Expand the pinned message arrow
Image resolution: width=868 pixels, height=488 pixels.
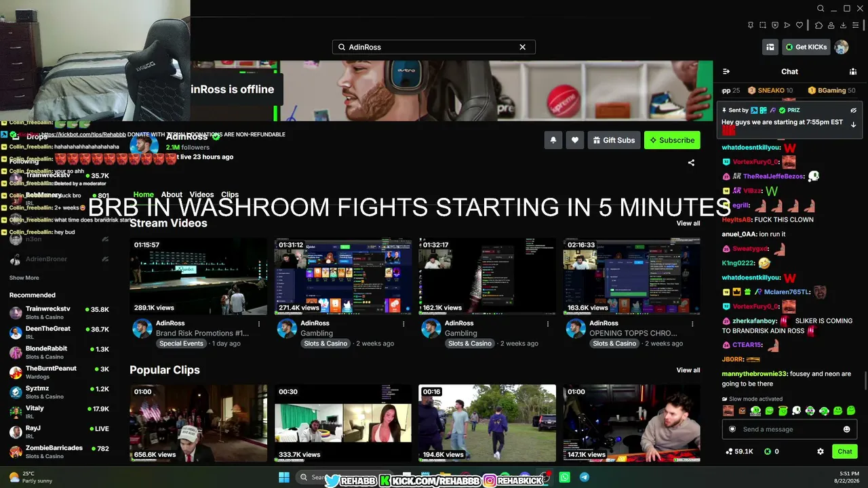pyautogui.click(x=853, y=125)
